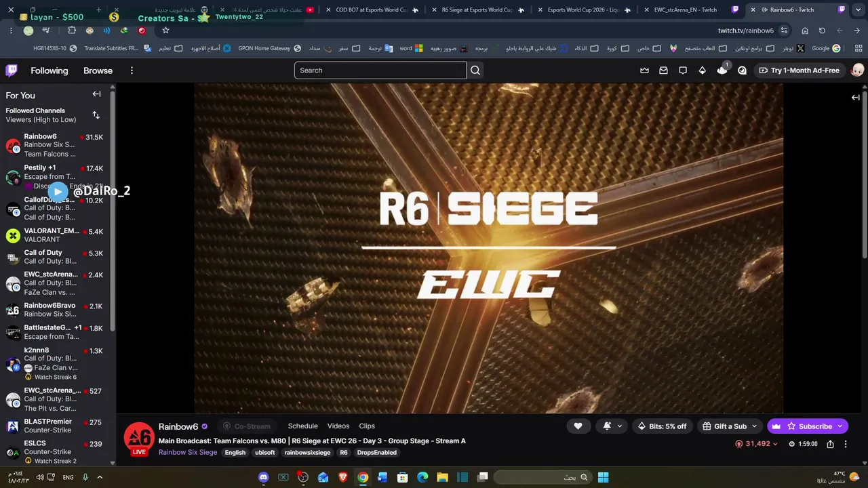Open the channel Schedule tab

pyautogui.click(x=302, y=426)
